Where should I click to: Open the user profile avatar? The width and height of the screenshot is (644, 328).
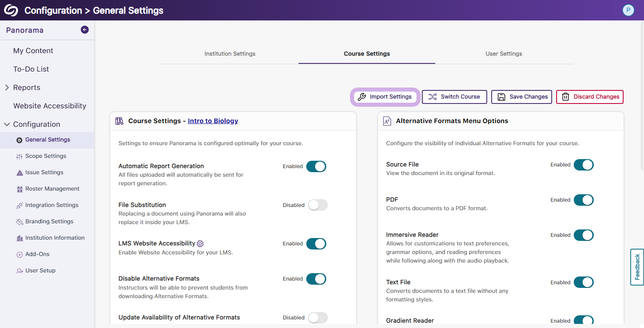628,10
